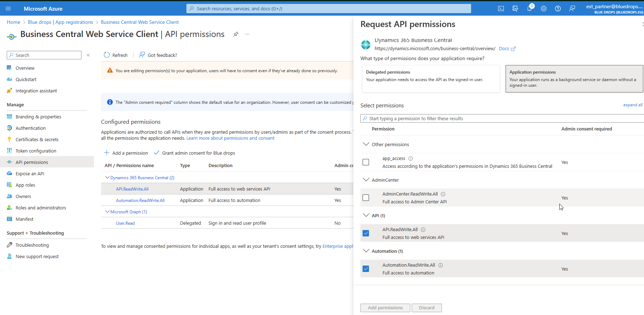Show info for AdminCenter.ReadWrite.All permission
This screenshot has height=315, width=644.
(443, 194)
